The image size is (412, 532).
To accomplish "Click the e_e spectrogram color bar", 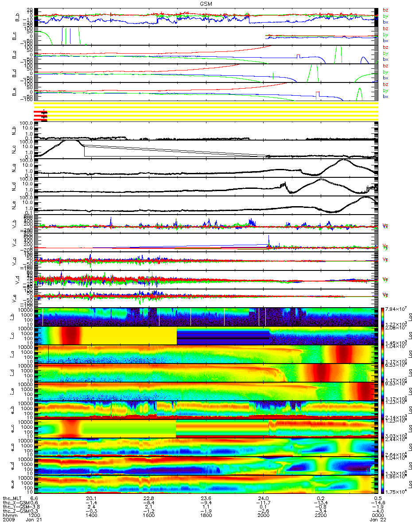I will click(383, 485).
